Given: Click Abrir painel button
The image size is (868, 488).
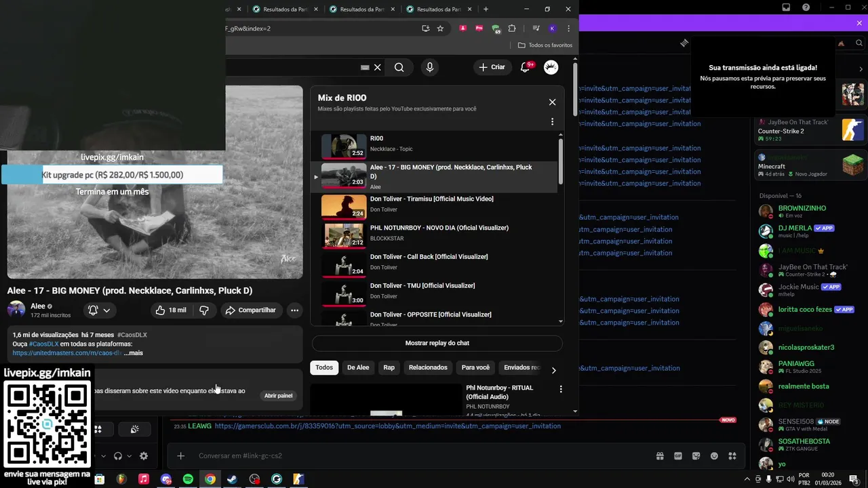Looking at the screenshot, I should (279, 396).
